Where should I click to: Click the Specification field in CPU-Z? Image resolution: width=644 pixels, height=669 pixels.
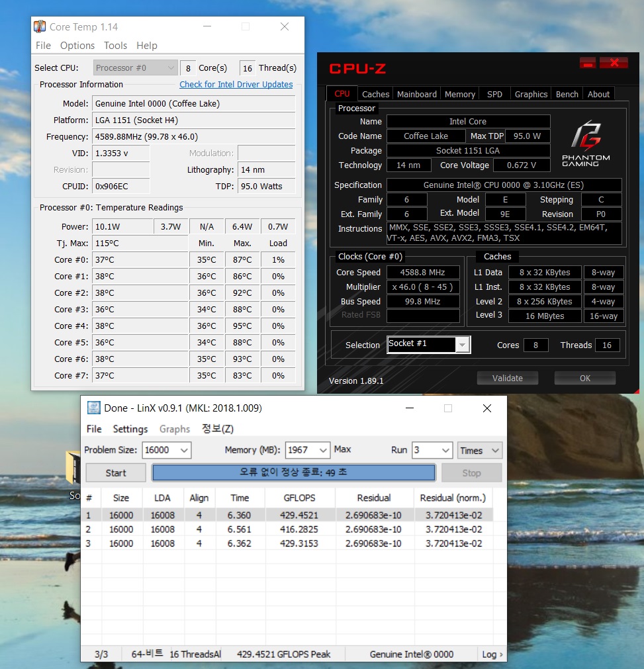[x=504, y=185]
